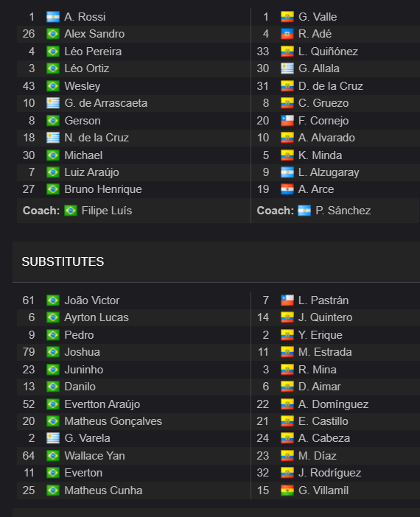Click Chile flag beside L. Pastrán
This screenshot has width=420, height=517.
click(x=287, y=300)
